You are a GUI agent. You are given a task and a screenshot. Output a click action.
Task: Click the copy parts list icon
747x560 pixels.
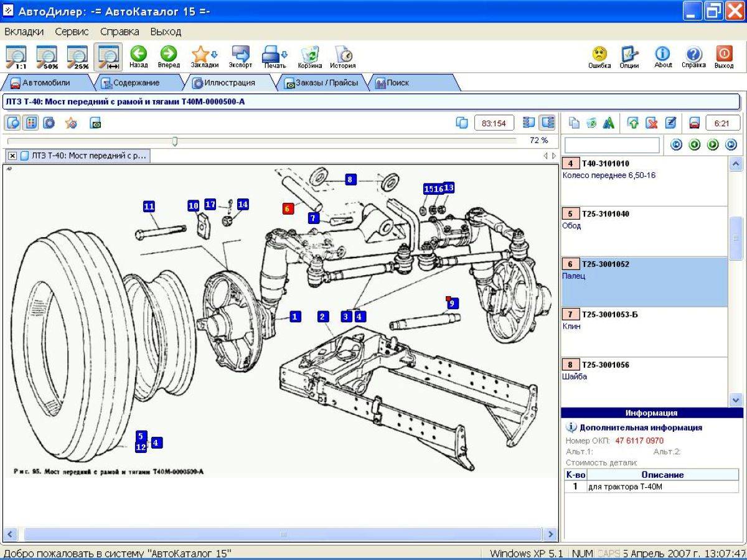[574, 123]
